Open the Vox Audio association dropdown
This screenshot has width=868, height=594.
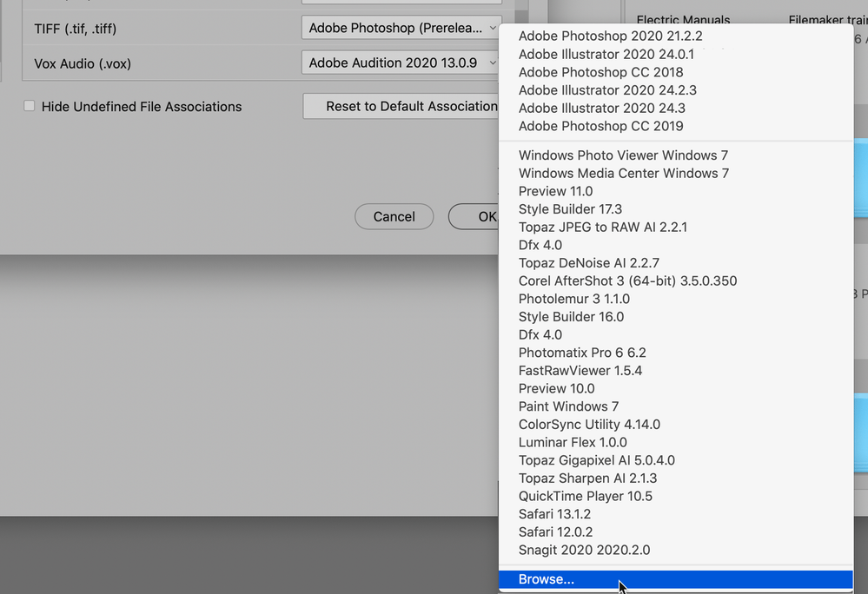click(x=401, y=63)
